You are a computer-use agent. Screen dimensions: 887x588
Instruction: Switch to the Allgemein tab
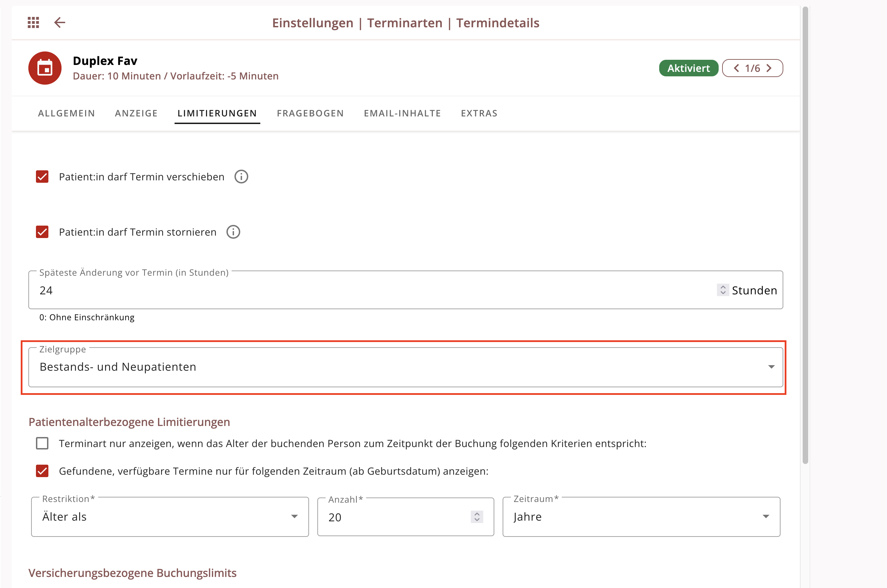(x=66, y=113)
